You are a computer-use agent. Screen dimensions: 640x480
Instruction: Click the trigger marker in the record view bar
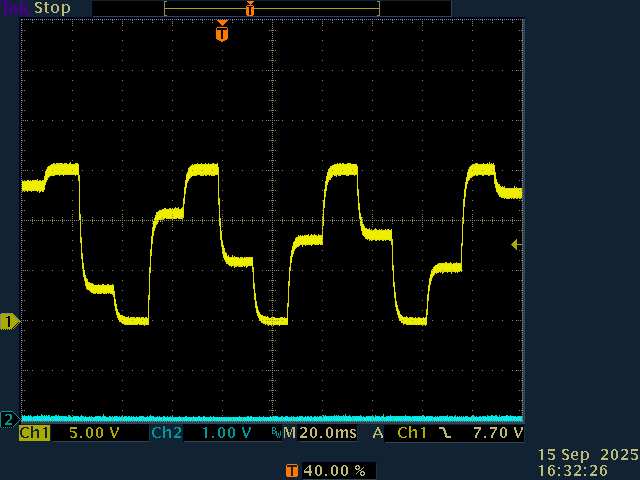coord(250,8)
